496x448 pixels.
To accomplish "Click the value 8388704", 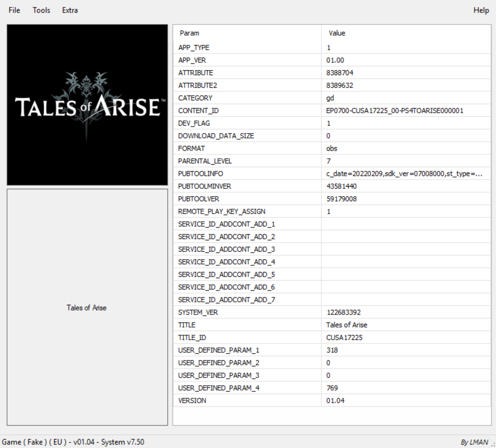I will coord(339,73).
